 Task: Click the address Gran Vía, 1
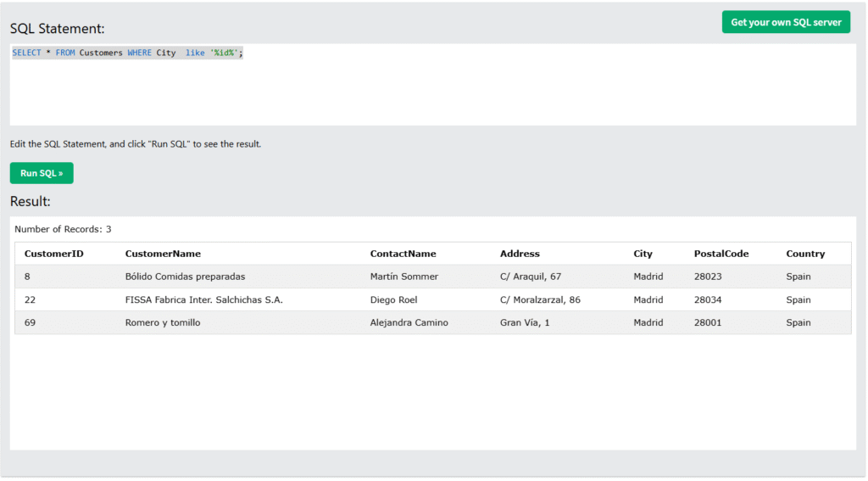pyautogui.click(x=524, y=322)
